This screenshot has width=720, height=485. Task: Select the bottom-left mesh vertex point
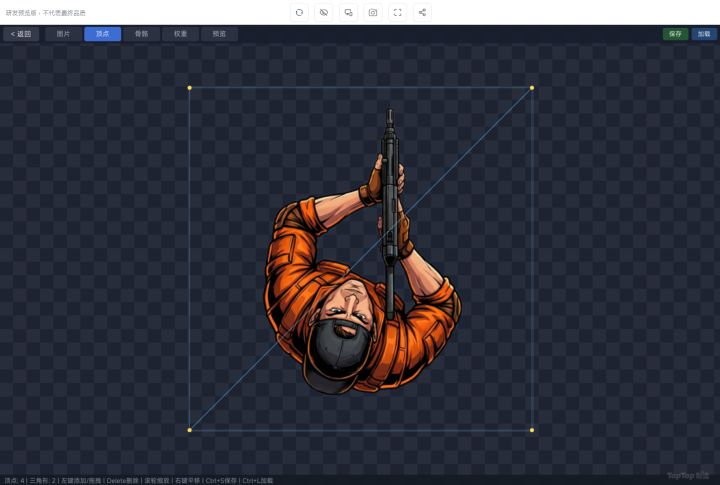[190, 430]
